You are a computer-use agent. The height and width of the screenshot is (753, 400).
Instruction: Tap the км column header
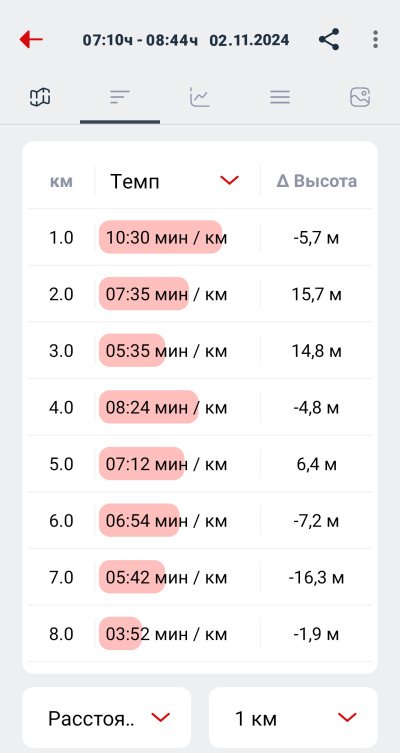(61, 182)
